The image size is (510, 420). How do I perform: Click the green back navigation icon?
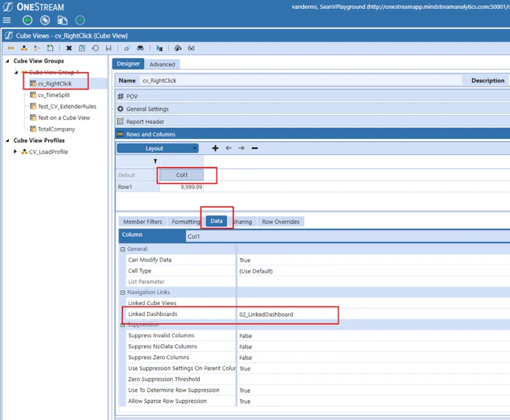(28, 21)
